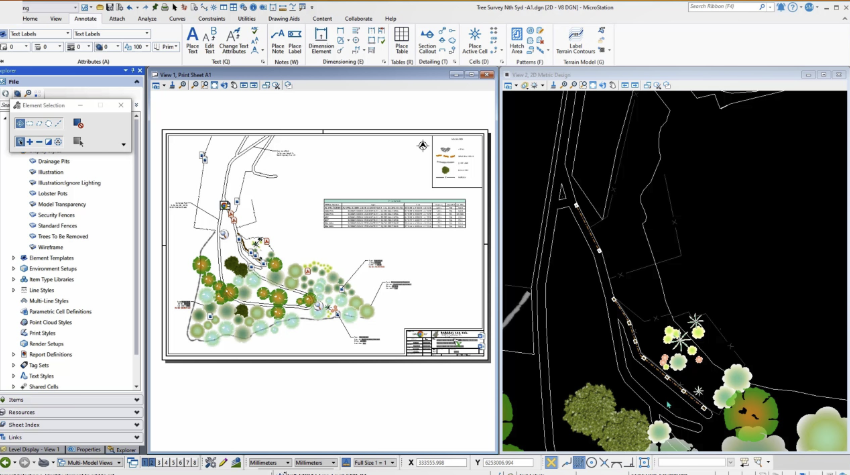This screenshot has height=475, width=850.
Task: Open transparency 100 dropdown
Action: click(x=146, y=47)
